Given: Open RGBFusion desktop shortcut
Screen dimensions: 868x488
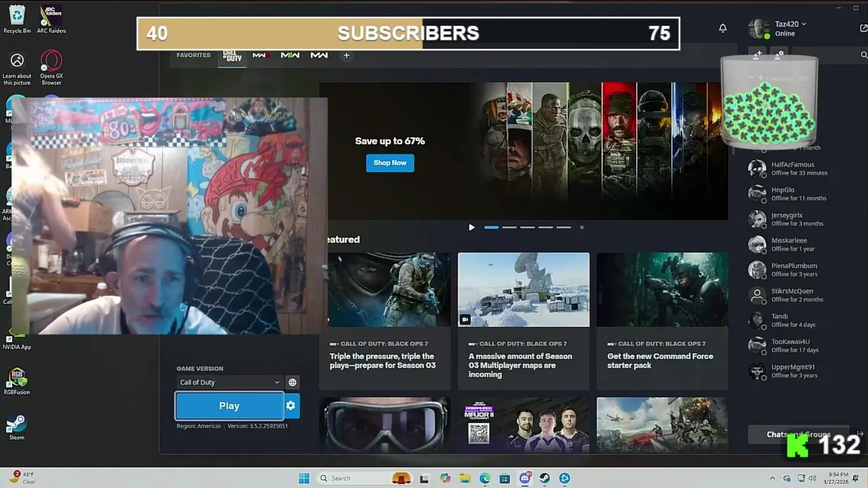Looking at the screenshot, I should tap(17, 382).
